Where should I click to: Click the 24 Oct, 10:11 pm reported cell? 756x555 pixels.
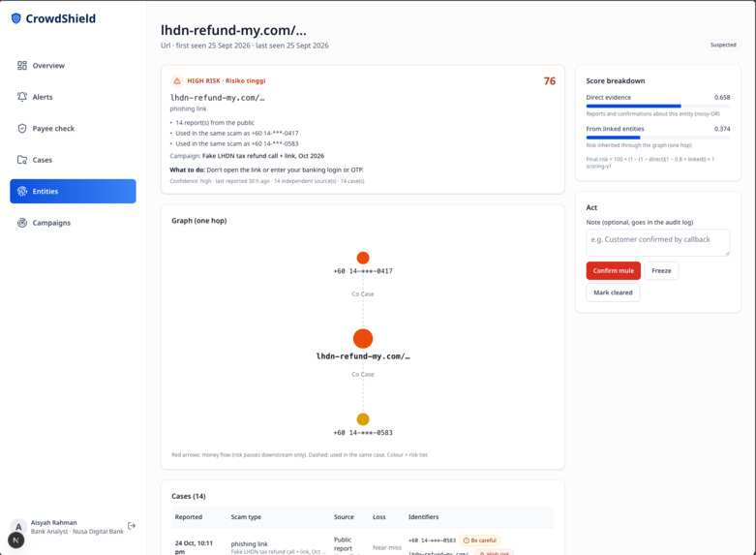pos(194,547)
